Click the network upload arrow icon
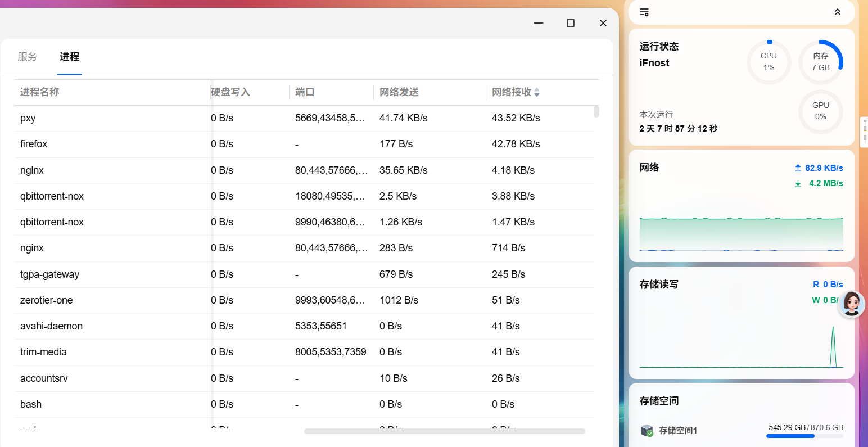This screenshot has height=447, width=868. click(798, 168)
